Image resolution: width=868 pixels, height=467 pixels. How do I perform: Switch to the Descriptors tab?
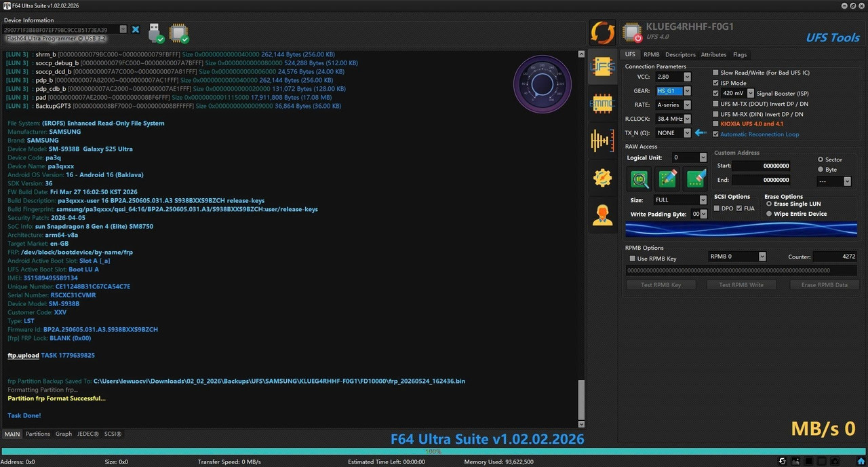point(680,54)
